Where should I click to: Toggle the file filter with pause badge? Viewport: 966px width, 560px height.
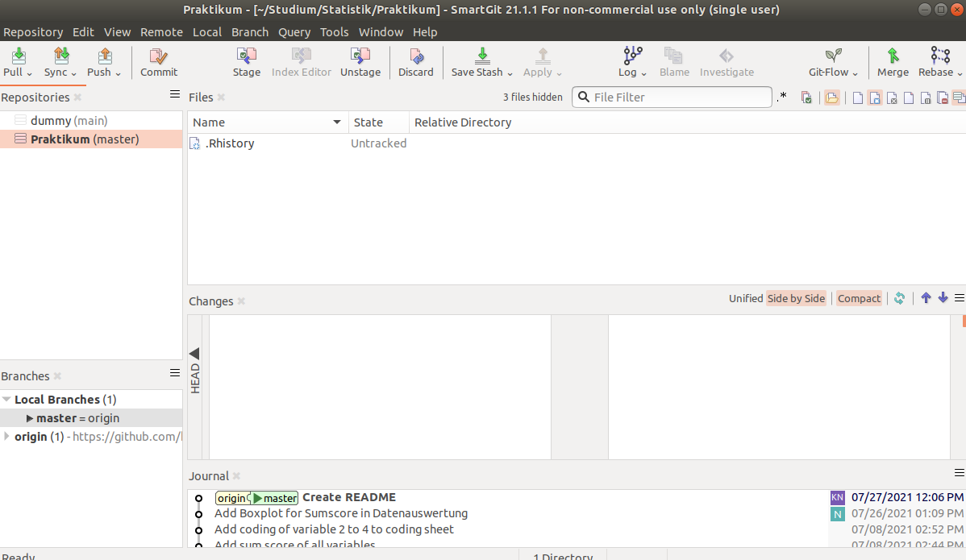point(926,97)
